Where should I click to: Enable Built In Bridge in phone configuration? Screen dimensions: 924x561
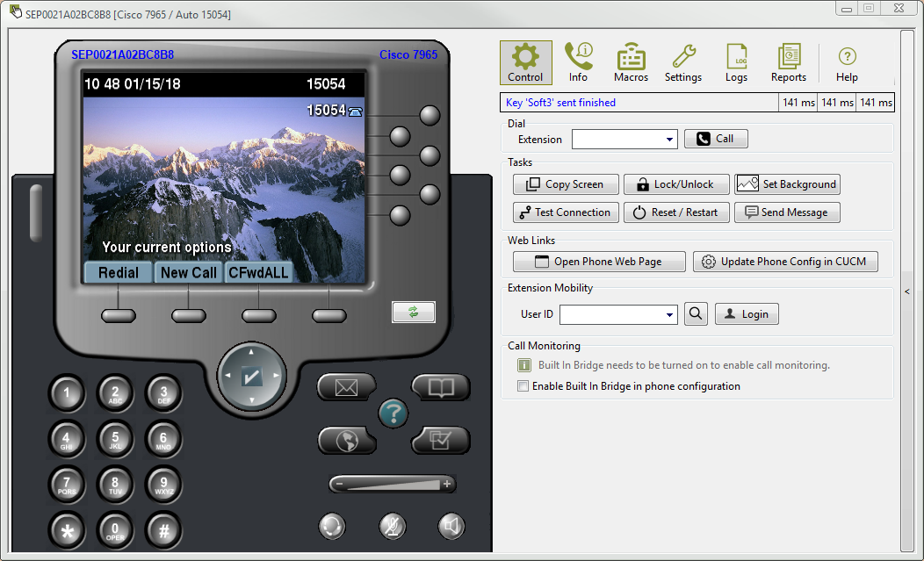coord(523,386)
